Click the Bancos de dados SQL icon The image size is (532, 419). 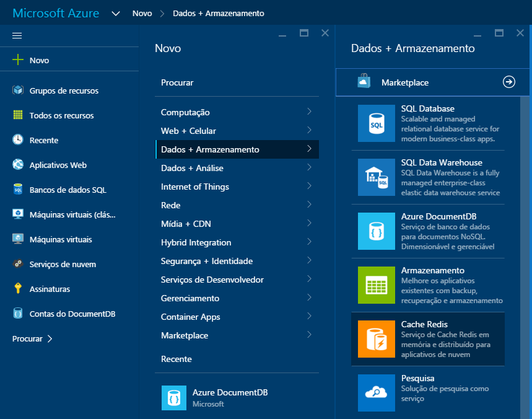pyautogui.click(x=17, y=190)
